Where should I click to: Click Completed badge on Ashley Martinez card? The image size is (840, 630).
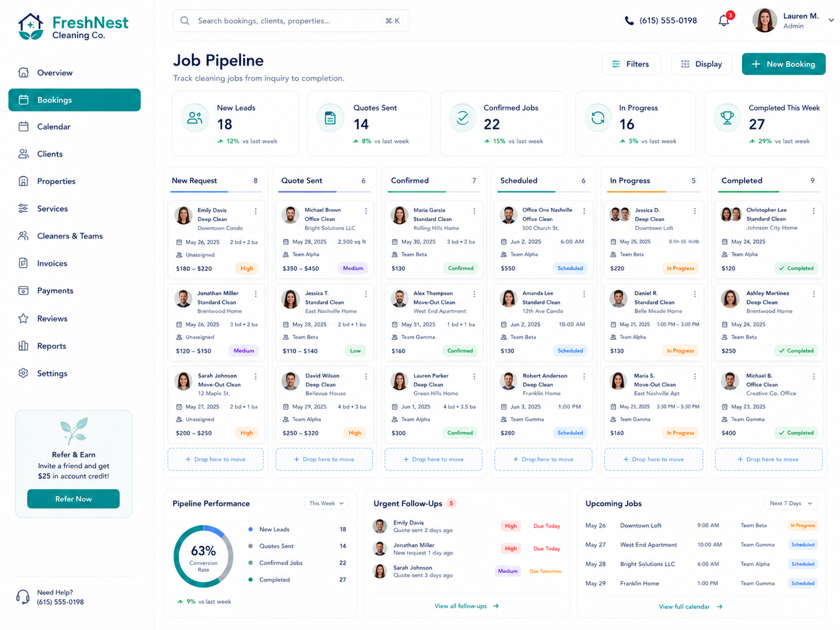796,351
